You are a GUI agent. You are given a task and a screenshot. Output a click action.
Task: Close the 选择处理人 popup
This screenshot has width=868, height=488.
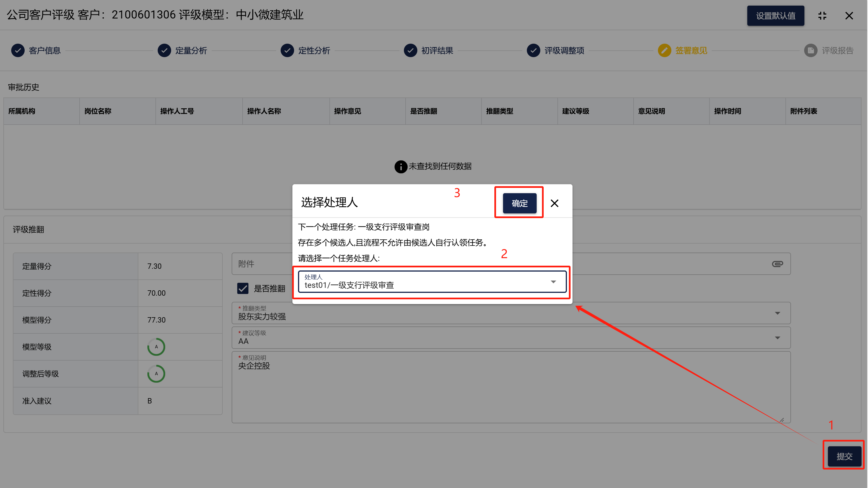coord(554,203)
